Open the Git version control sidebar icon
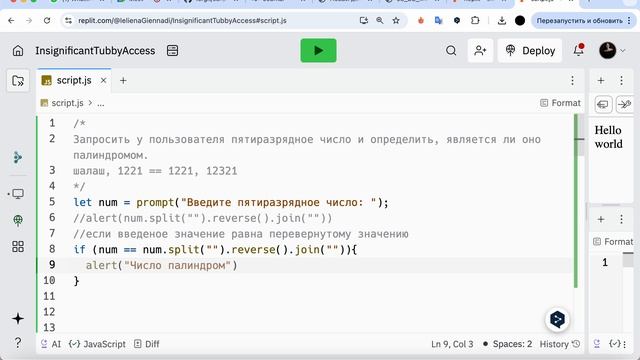Image resolution: width=640 pixels, height=360 pixels. (18, 157)
